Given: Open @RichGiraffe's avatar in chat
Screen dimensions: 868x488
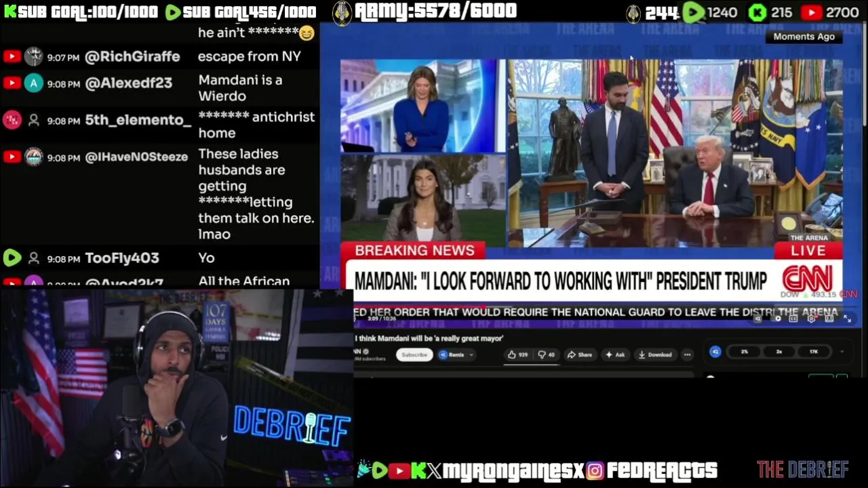Looking at the screenshot, I should [33, 57].
